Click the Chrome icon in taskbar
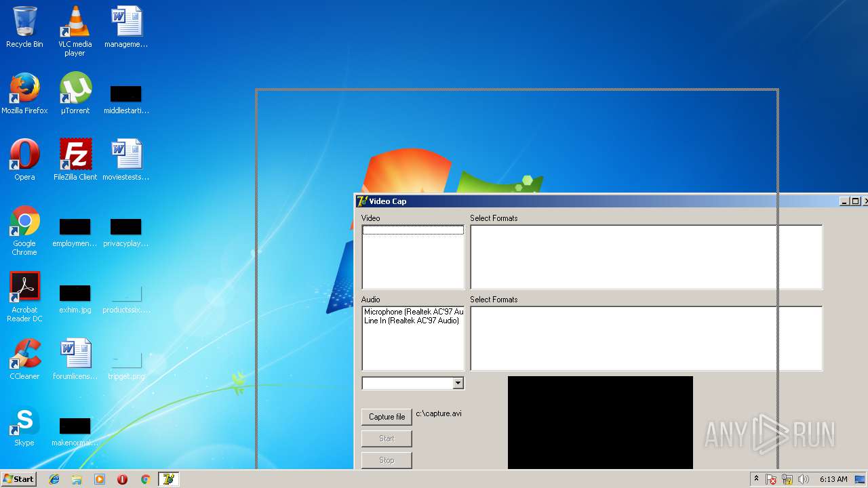This screenshot has height=488, width=868. click(145, 479)
